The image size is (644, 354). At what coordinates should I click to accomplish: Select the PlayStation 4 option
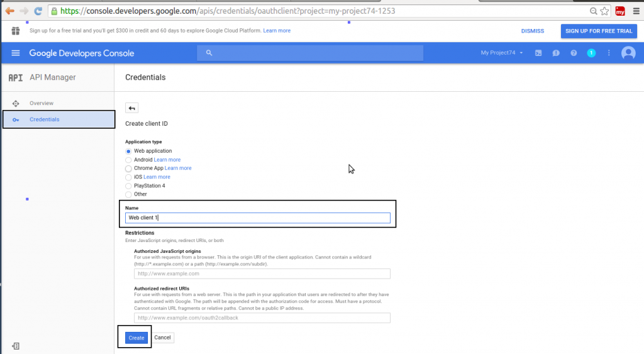pyautogui.click(x=128, y=186)
